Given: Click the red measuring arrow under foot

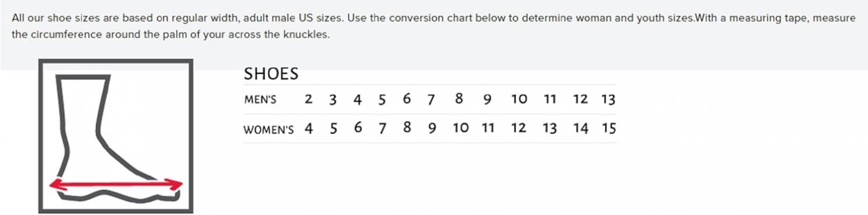Looking at the screenshot, I should pyautogui.click(x=116, y=185).
